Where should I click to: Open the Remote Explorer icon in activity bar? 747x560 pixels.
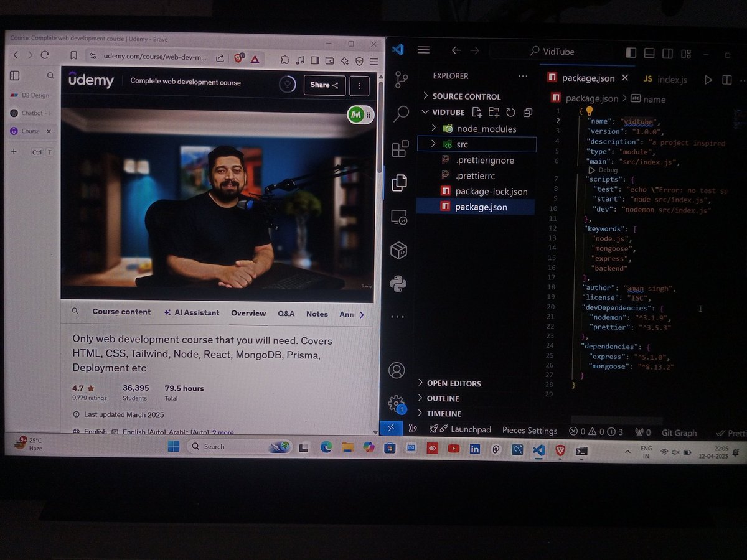pyautogui.click(x=398, y=217)
